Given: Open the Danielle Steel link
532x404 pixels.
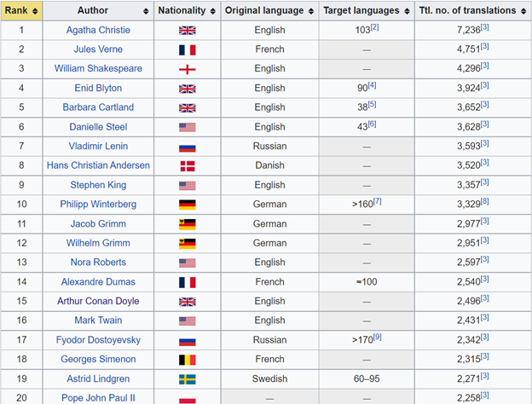Looking at the screenshot, I should click(98, 127).
